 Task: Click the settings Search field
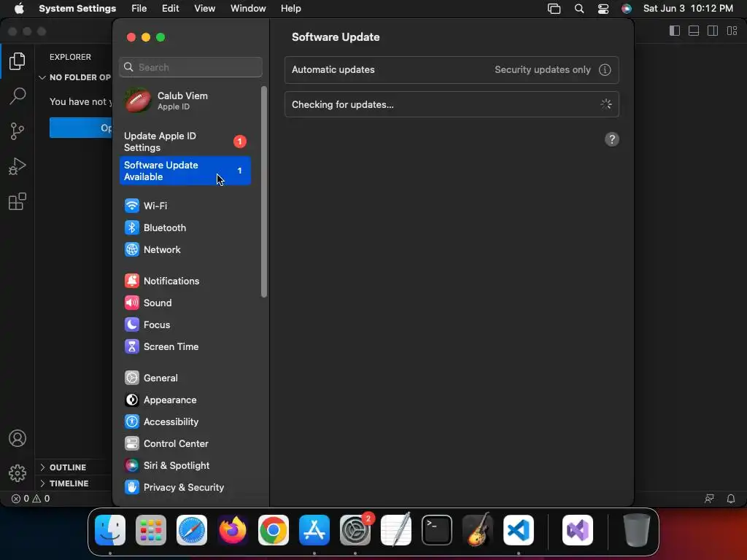[190, 67]
